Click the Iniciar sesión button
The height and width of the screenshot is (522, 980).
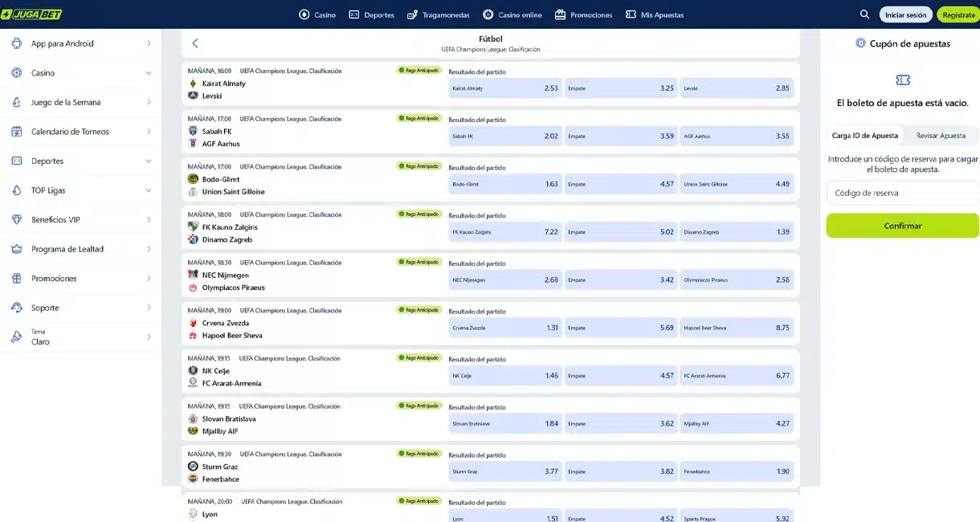tap(906, 14)
